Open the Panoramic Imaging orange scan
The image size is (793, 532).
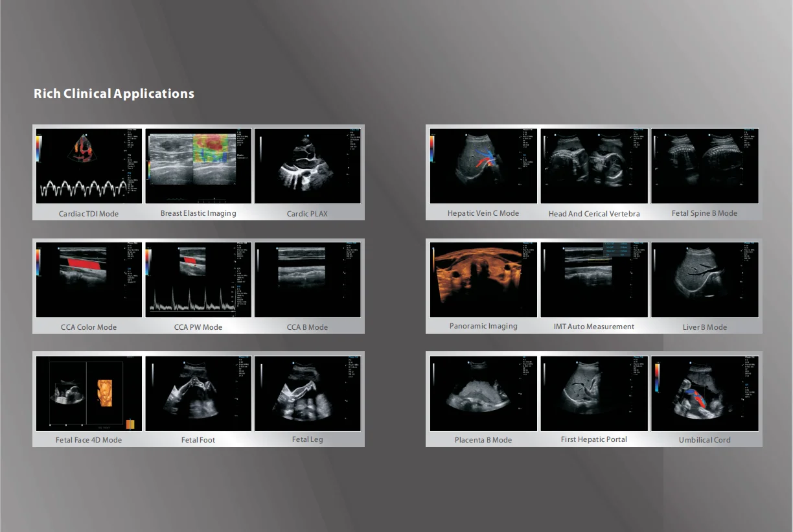(x=483, y=280)
